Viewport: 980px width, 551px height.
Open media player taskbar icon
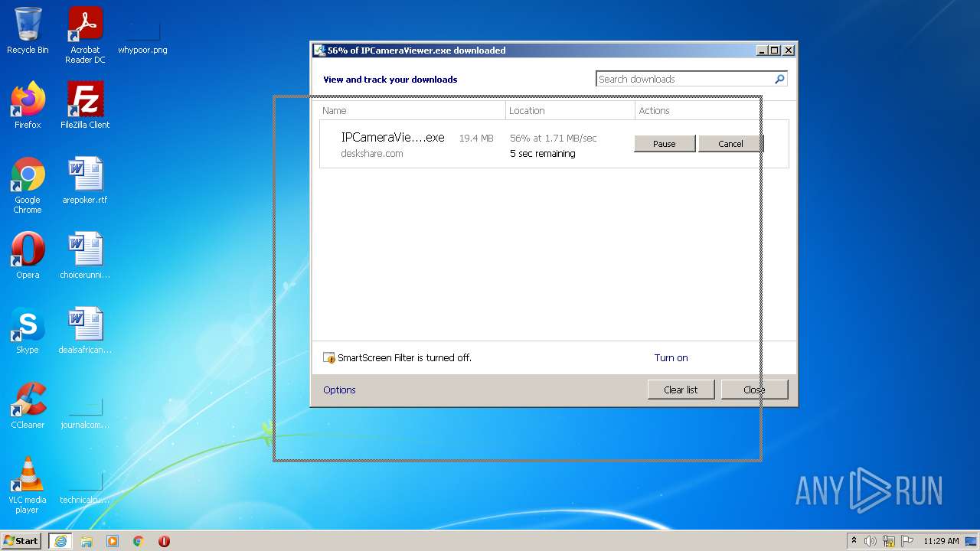(x=113, y=541)
